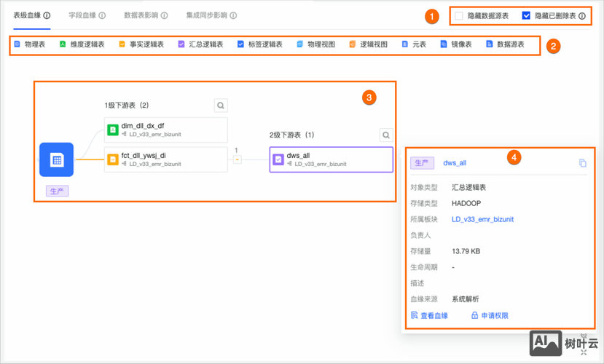The height and width of the screenshot is (364, 604).
Task: Click the 13.79 KB storage value
Action: 466,251
